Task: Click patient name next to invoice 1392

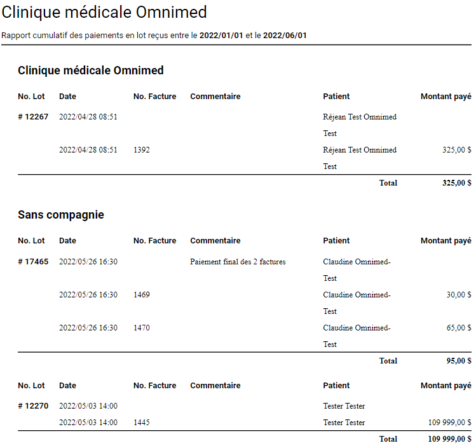Action: (x=360, y=150)
